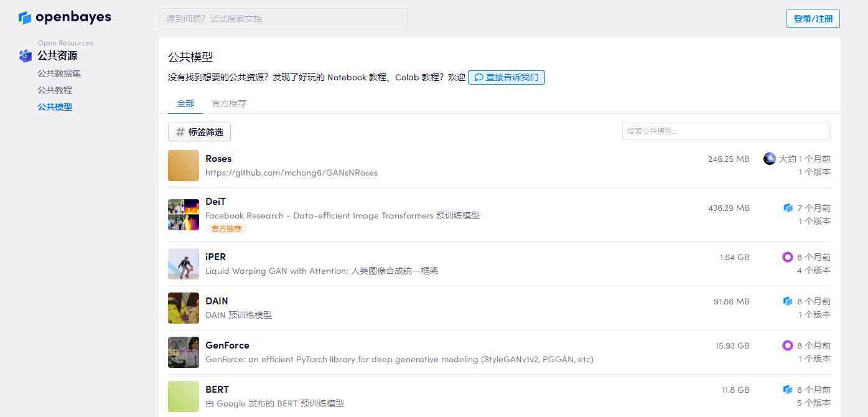This screenshot has height=417, width=868.
Task: Click the BERT Google description text
Action: (x=274, y=403)
